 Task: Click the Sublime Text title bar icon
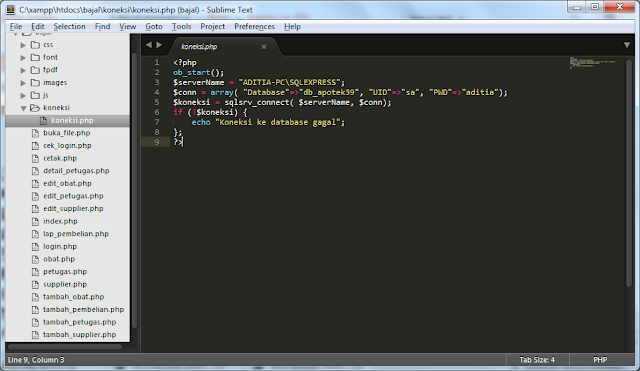pos(11,10)
